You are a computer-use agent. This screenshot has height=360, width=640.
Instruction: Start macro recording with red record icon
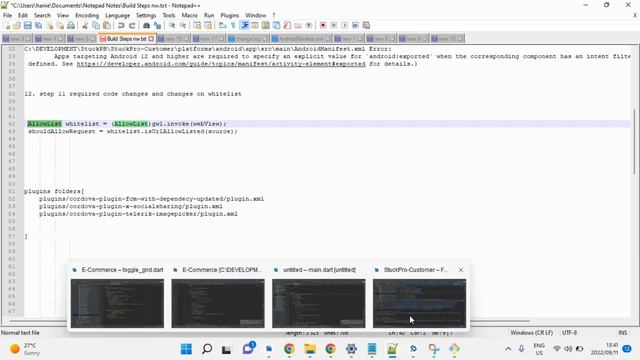click(323, 25)
